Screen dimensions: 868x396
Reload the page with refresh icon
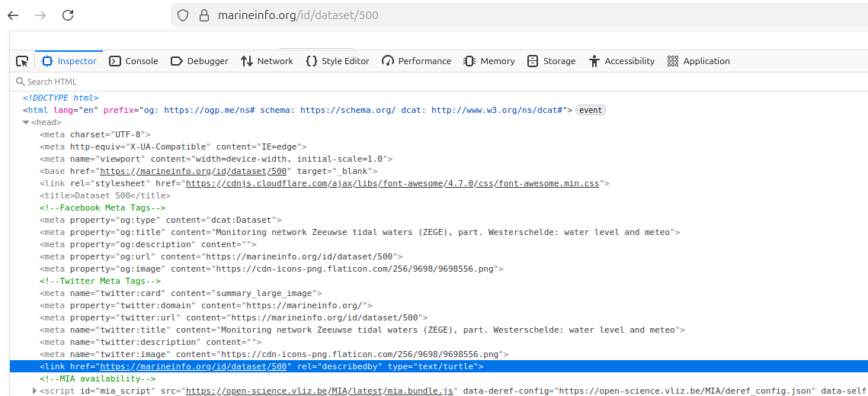point(68,15)
